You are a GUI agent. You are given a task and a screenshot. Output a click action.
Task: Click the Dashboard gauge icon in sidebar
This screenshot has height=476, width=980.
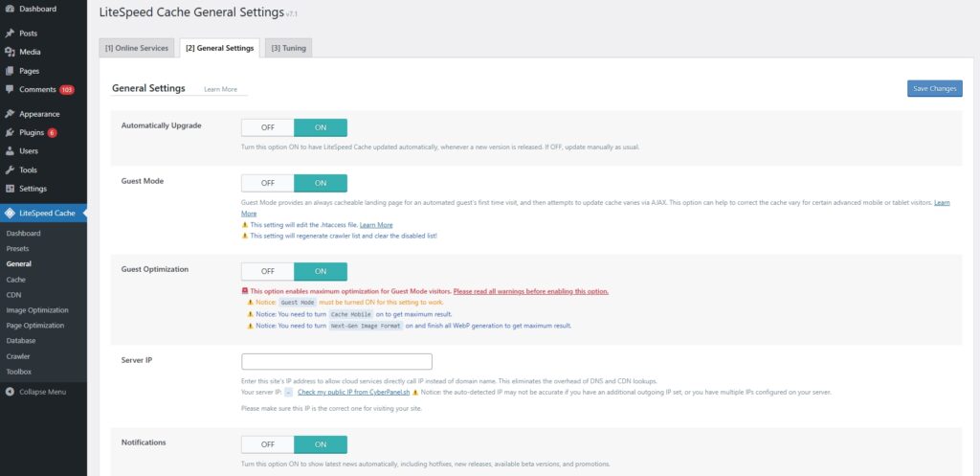pos(10,9)
